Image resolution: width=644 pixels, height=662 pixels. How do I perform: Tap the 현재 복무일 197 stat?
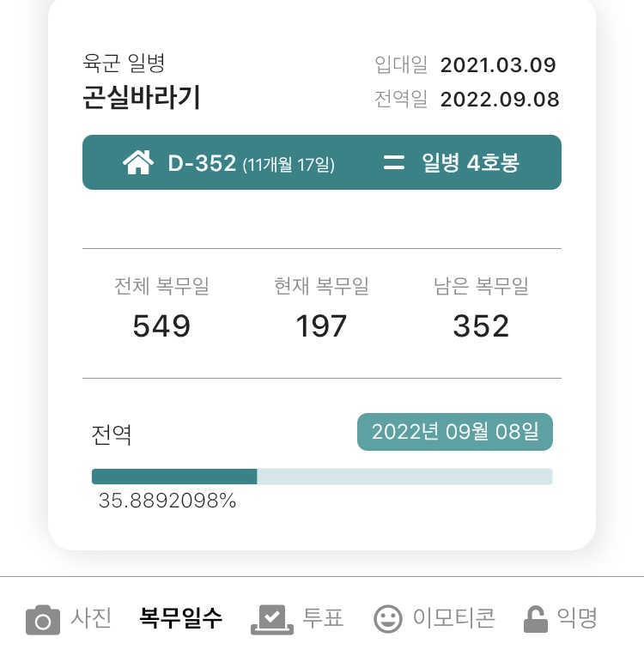click(321, 308)
